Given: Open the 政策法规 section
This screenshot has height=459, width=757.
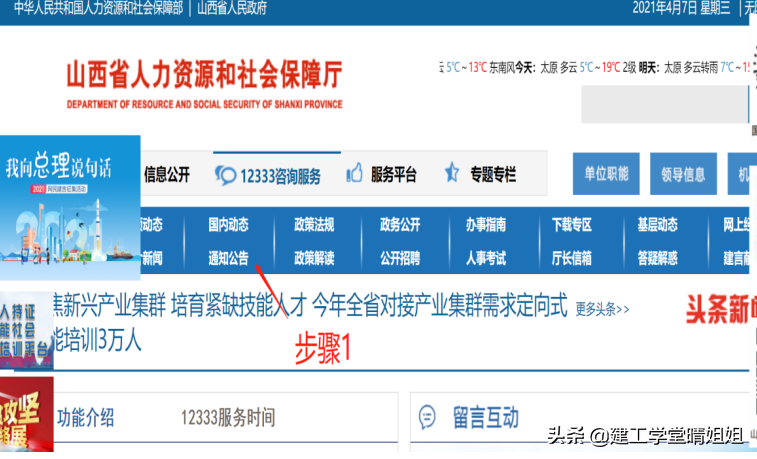Looking at the screenshot, I should coord(313,224).
